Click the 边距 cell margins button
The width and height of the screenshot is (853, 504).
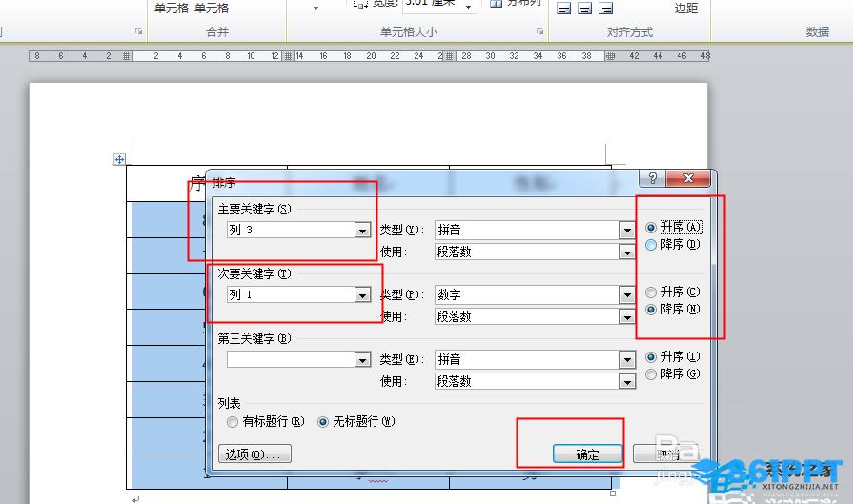coord(685,8)
